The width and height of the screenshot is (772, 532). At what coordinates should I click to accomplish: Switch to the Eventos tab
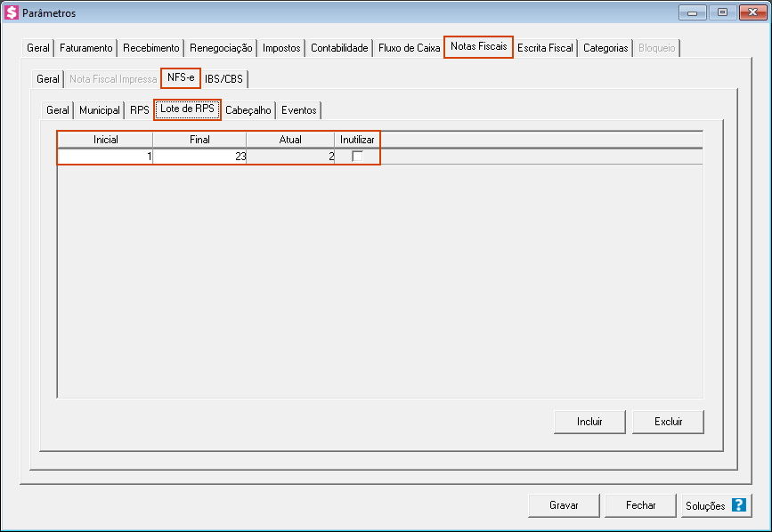tap(298, 111)
